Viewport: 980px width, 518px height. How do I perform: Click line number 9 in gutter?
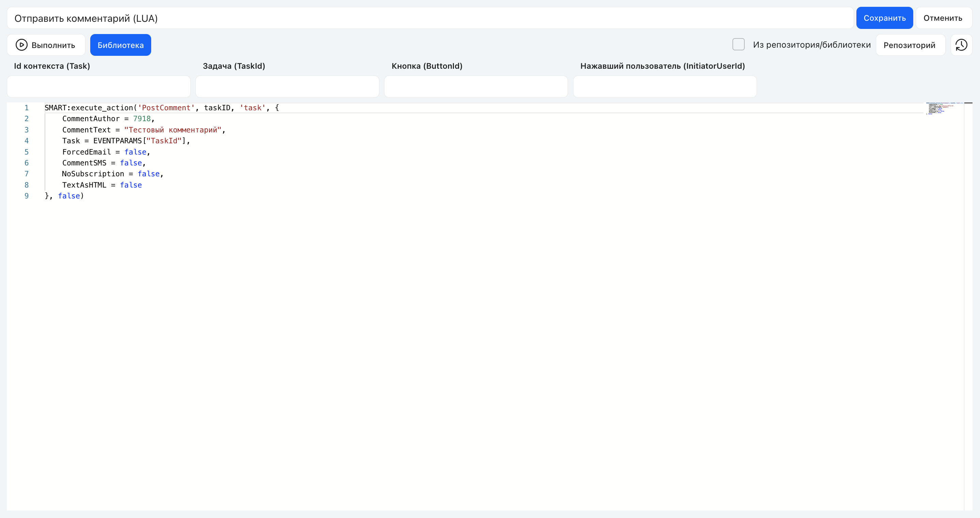click(x=27, y=196)
